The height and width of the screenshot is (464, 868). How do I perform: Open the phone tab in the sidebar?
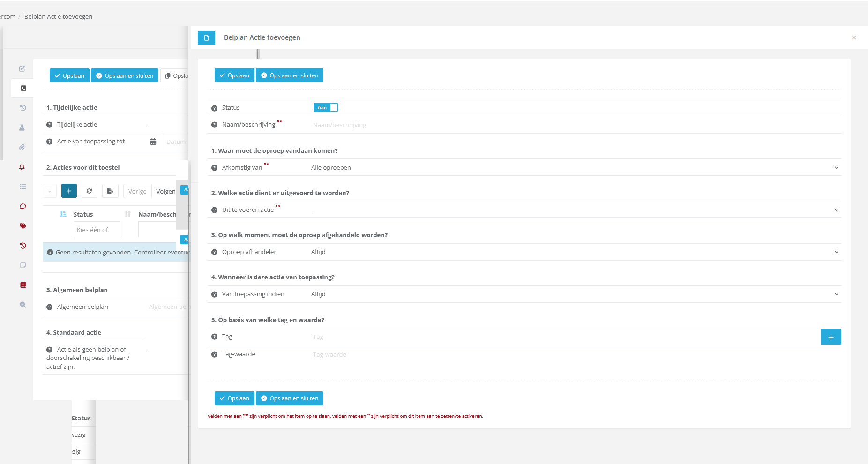click(23, 88)
